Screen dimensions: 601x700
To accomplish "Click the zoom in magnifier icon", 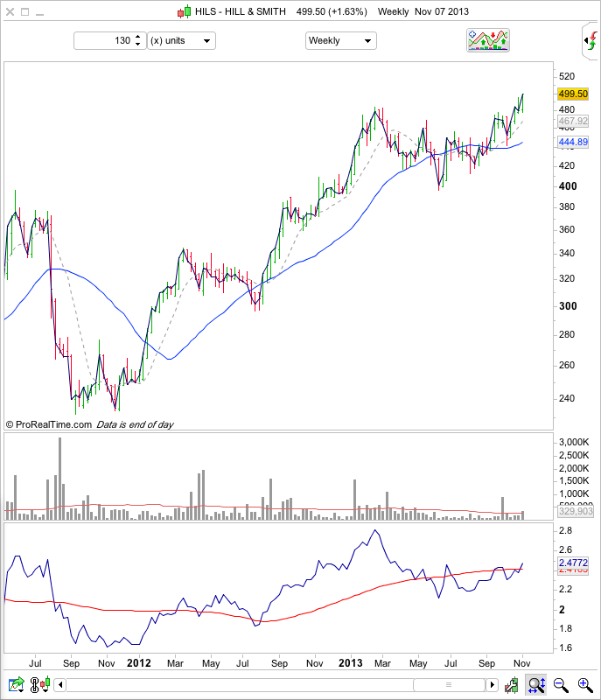I will (585, 685).
